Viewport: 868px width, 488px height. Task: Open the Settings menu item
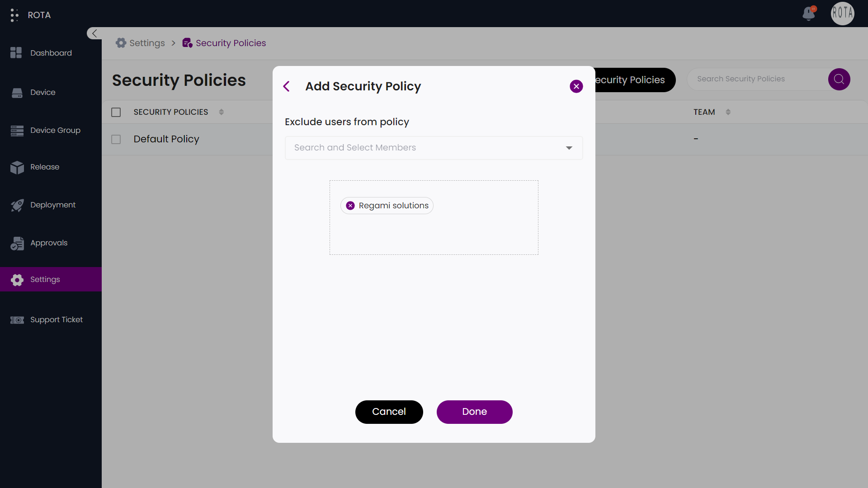click(x=45, y=279)
